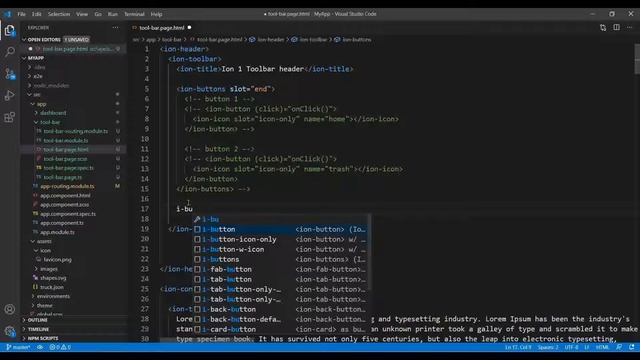The image size is (640, 360).
Task: Select the i-button suggestion
Action: click(x=281, y=229)
